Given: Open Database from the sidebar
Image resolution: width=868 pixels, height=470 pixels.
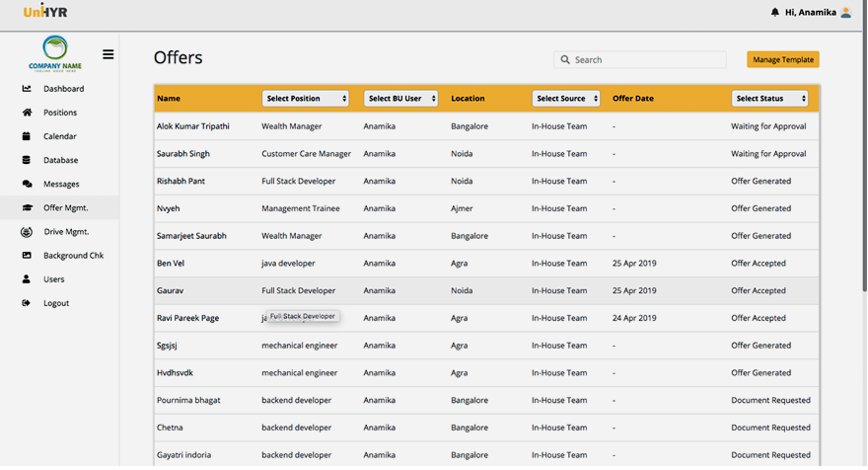Looking at the screenshot, I should coord(60,160).
